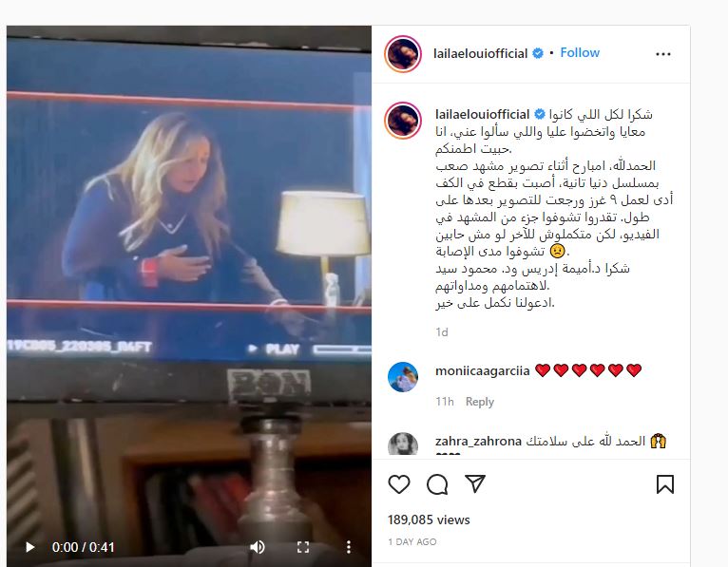The width and height of the screenshot is (728, 567).
Task: Open zahra_zahrona profile link
Action: tap(478, 441)
